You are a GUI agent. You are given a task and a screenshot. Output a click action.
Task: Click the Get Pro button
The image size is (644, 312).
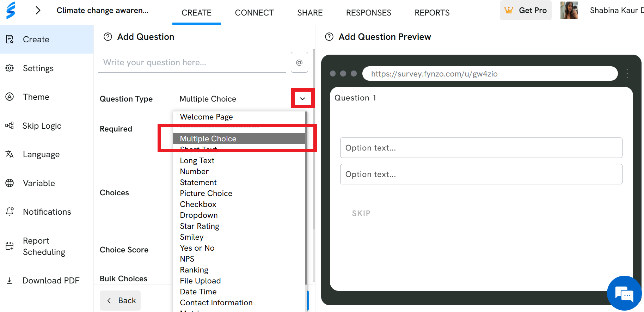526,10
